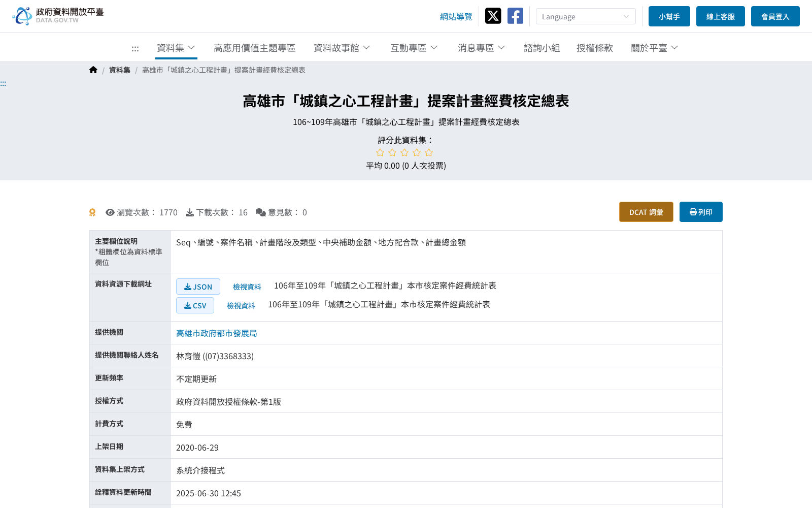
Task: Click 資料集 in the breadcrumb
Action: (x=120, y=70)
